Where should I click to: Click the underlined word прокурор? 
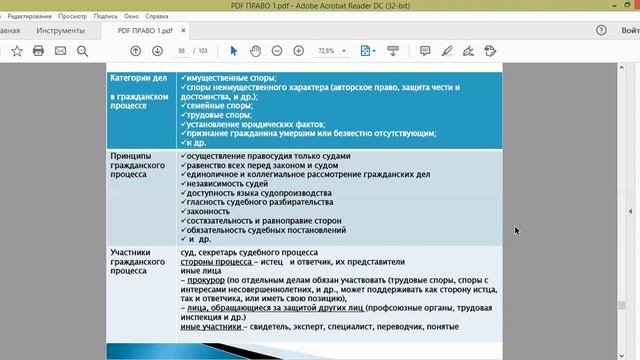[206, 280]
